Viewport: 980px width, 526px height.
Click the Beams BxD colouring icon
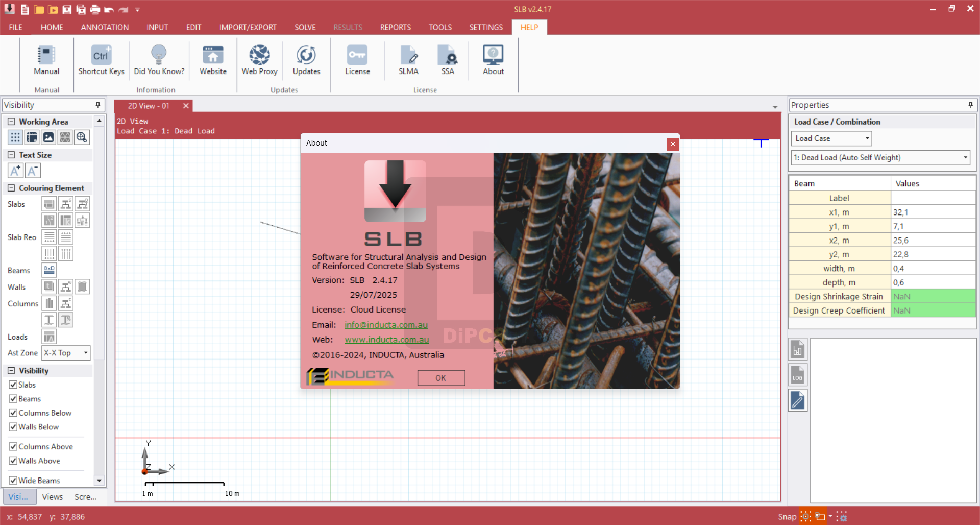tap(49, 270)
